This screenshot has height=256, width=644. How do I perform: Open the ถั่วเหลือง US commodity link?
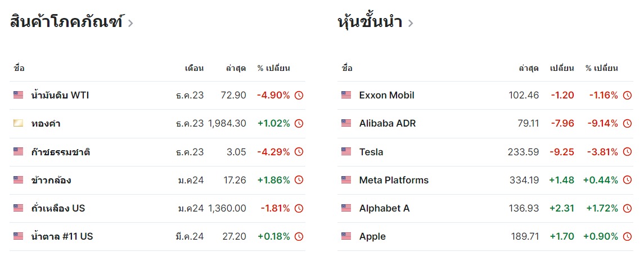pos(58,208)
